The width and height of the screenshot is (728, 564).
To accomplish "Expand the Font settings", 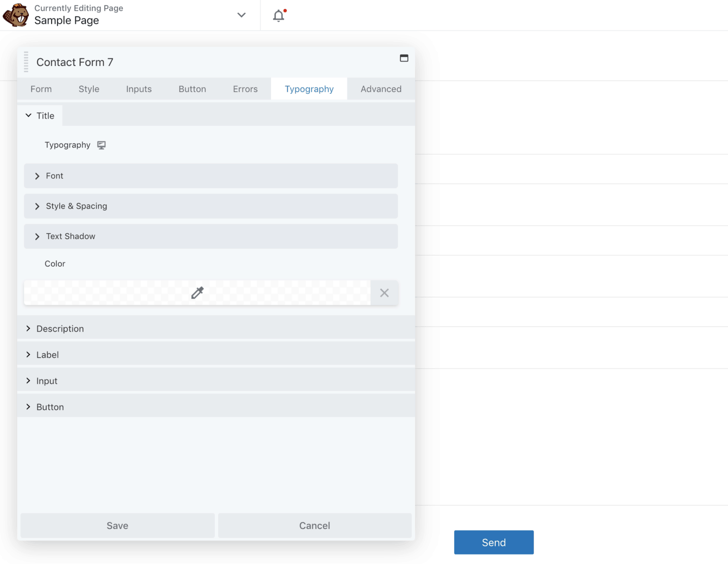I will pyautogui.click(x=211, y=176).
